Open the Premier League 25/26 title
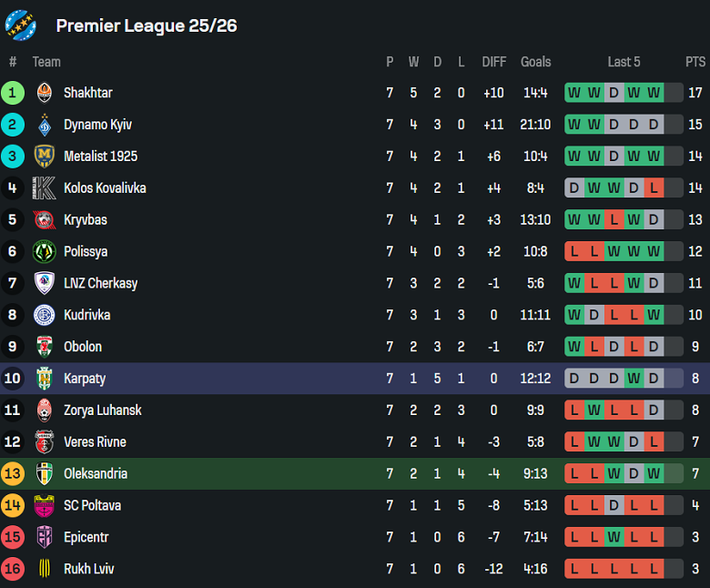Image resolution: width=710 pixels, height=588 pixels. (147, 25)
